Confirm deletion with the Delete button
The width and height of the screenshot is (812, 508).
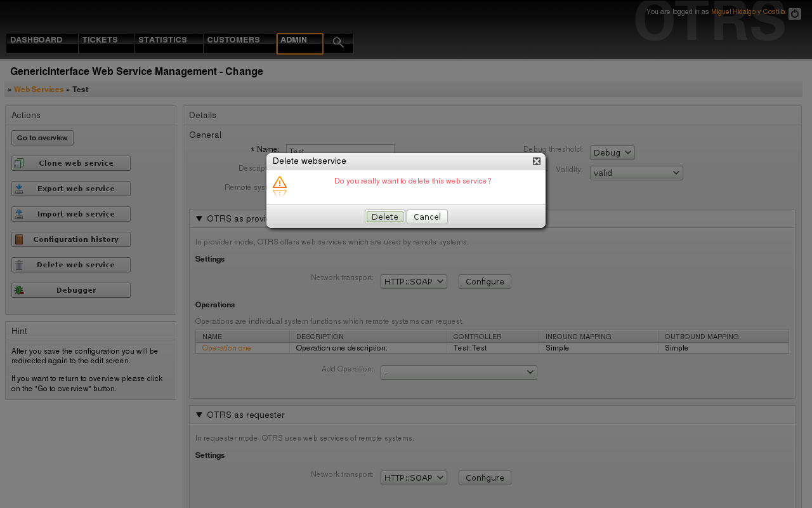coord(384,217)
